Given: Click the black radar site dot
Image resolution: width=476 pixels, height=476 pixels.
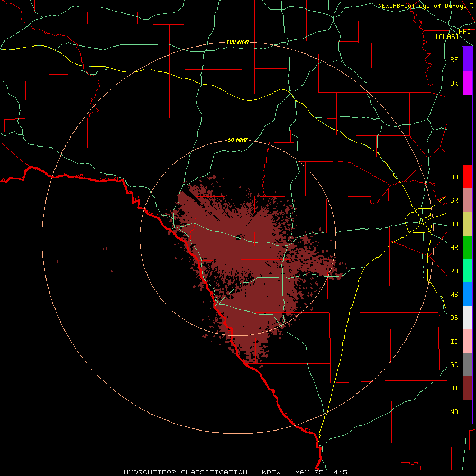Looking at the screenshot, I should 238,237.
